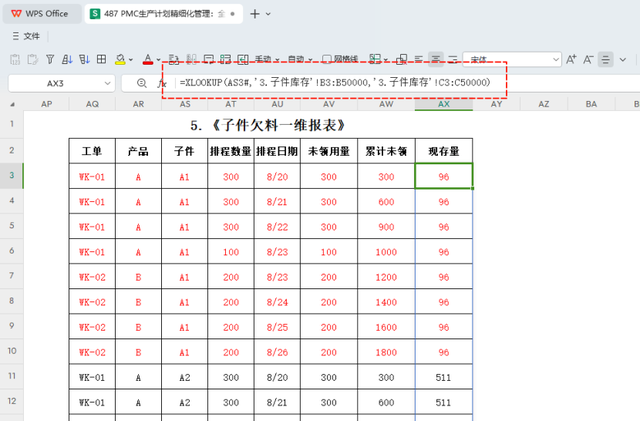The image size is (640, 421).
Task: Align text right
Action: click(x=453, y=60)
